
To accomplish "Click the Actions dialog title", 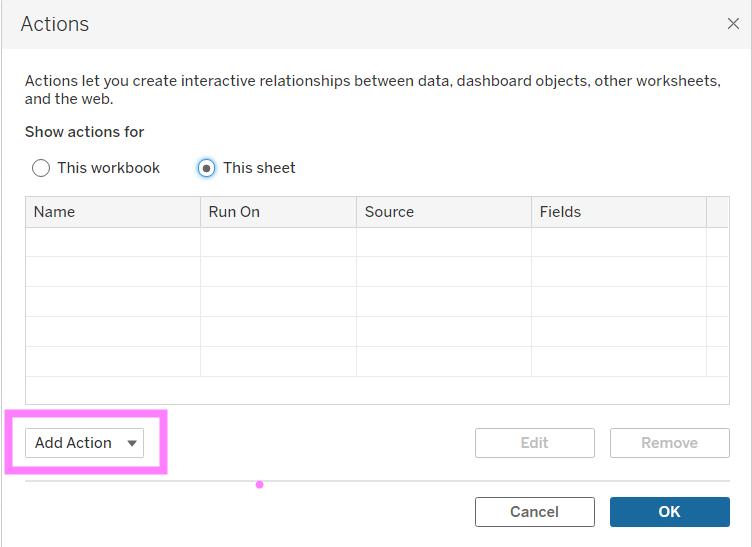I will pyautogui.click(x=55, y=24).
